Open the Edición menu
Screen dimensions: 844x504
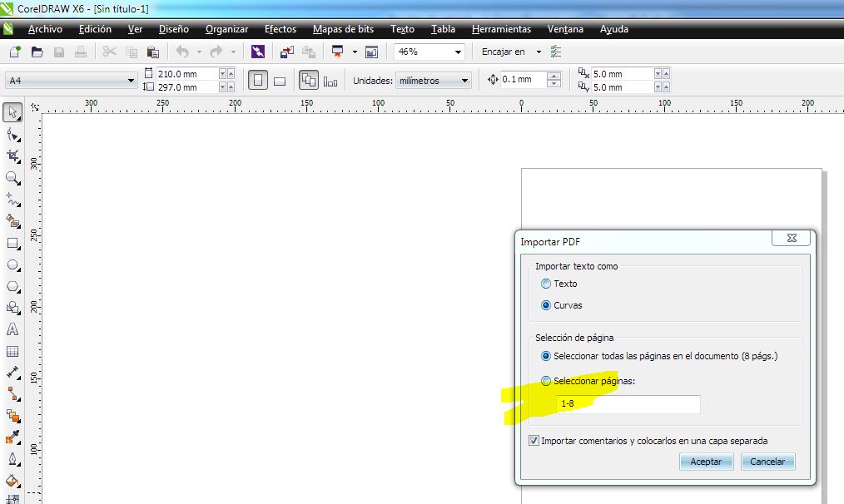point(95,29)
